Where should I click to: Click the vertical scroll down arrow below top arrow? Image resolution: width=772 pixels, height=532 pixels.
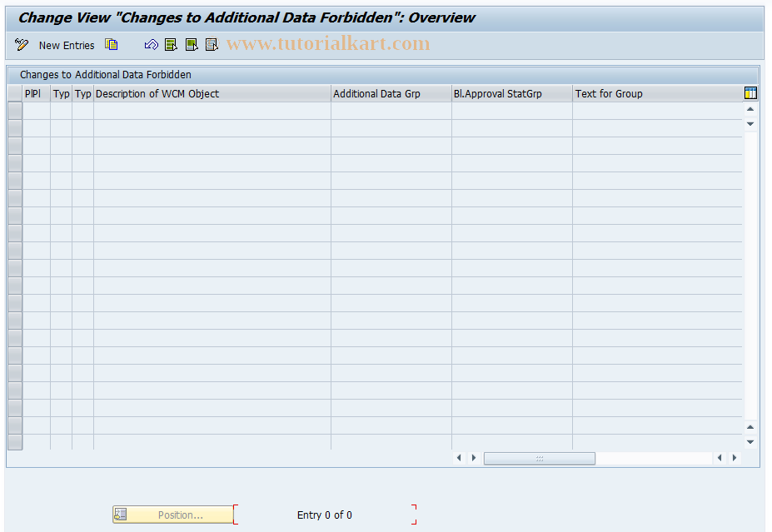[x=750, y=124]
